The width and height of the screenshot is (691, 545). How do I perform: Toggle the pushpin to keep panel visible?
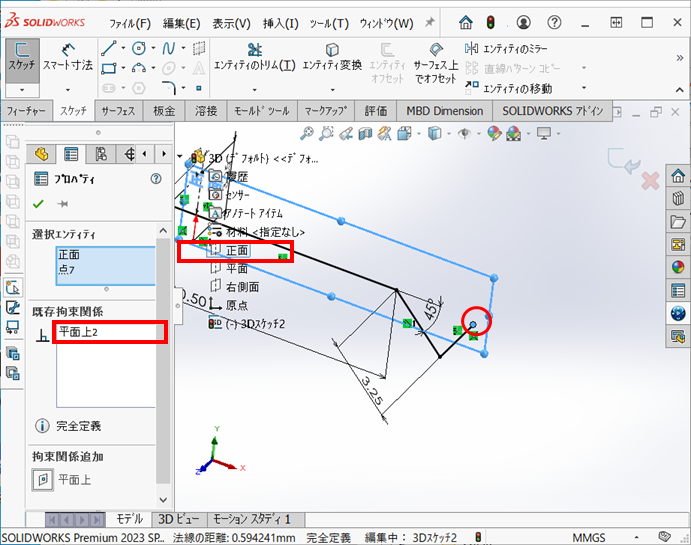coord(62,204)
